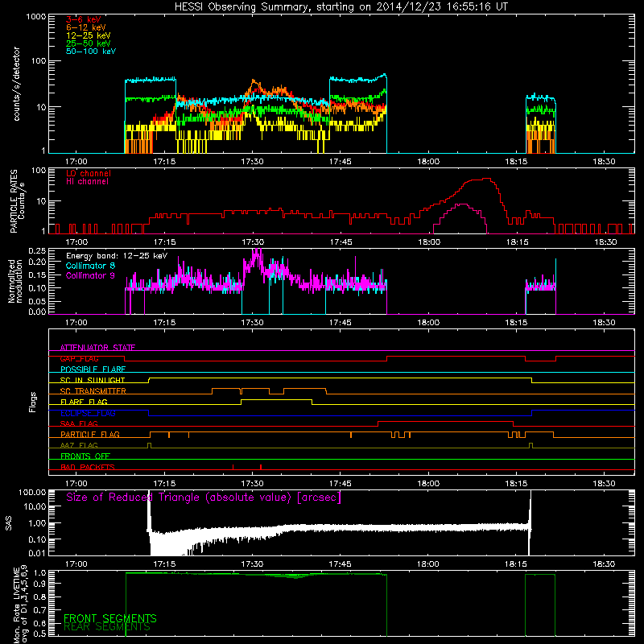Viewport: 644px width, 644px height.
Task: Click the 18:00 tick under particle rates plot
Action: [x=429, y=242]
